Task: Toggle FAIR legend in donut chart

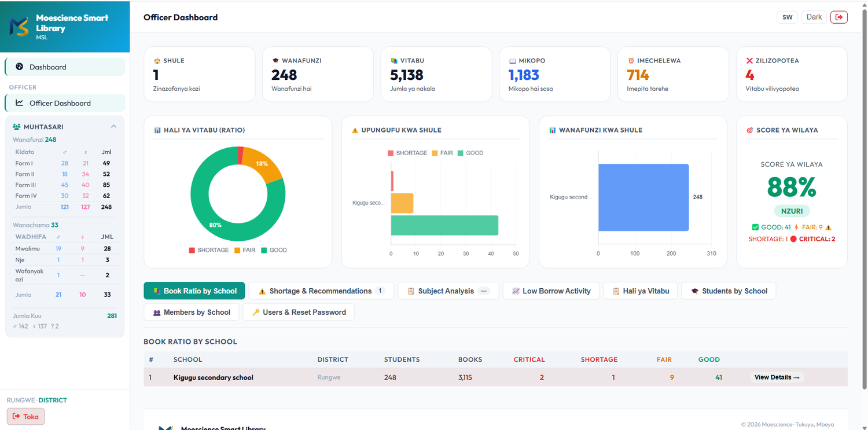Action: click(x=245, y=250)
